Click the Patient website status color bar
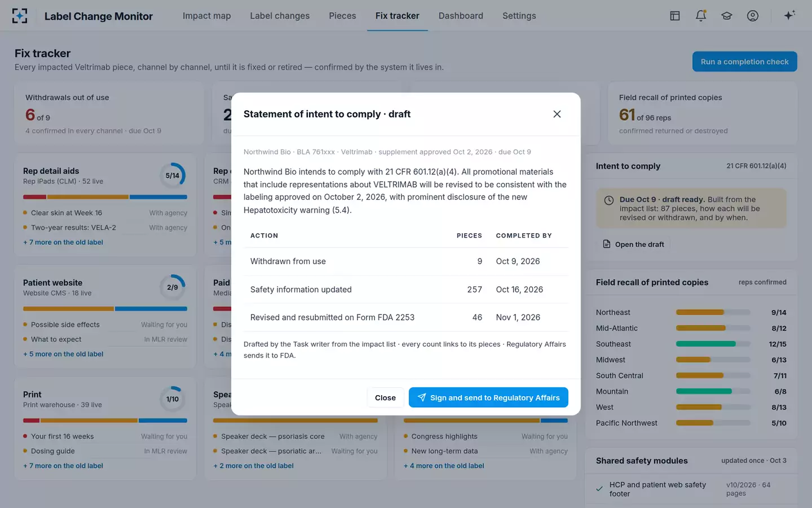 (105, 309)
